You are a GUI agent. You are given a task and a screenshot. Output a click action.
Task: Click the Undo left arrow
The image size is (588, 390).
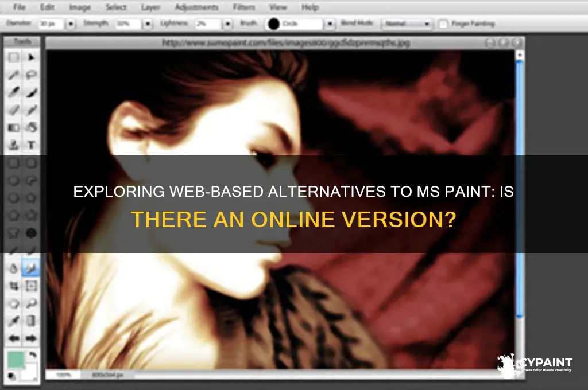(x=14, y=338)
